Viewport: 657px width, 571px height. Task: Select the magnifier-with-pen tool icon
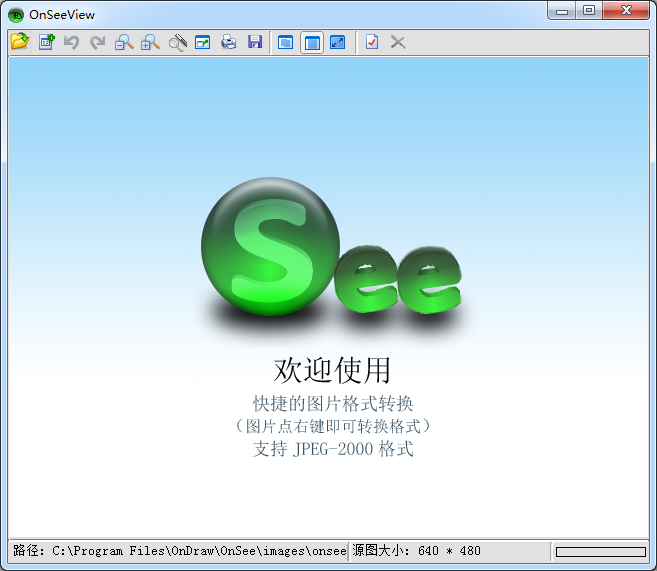pos(177,42)
